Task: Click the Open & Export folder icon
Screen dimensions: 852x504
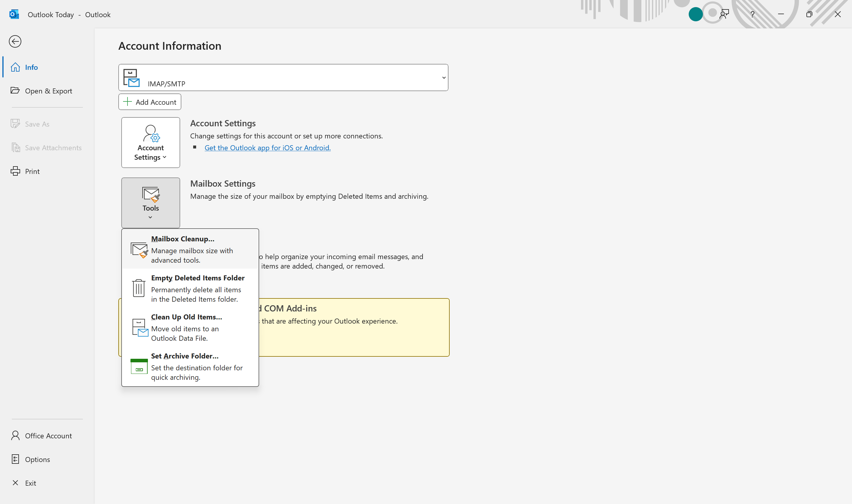Action: [x=15, y=90]
